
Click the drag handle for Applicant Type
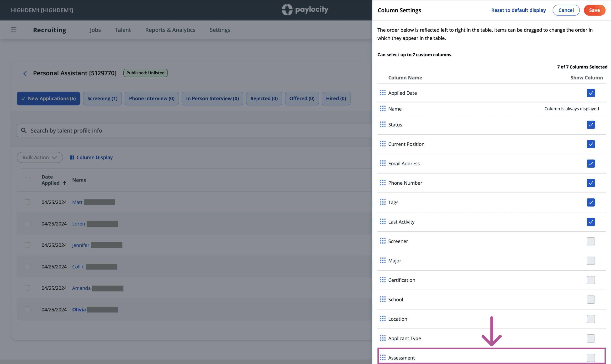tap(383, 338)
